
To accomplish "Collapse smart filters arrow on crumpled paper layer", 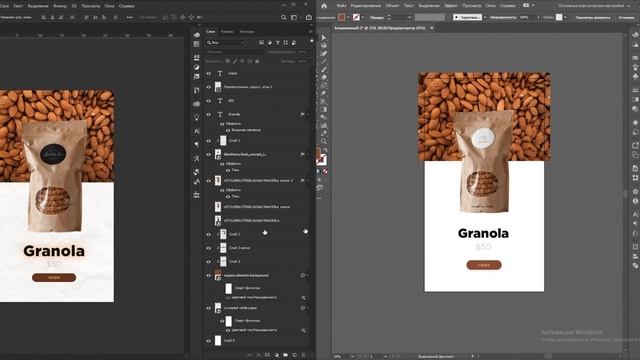I will pos(308,308).
